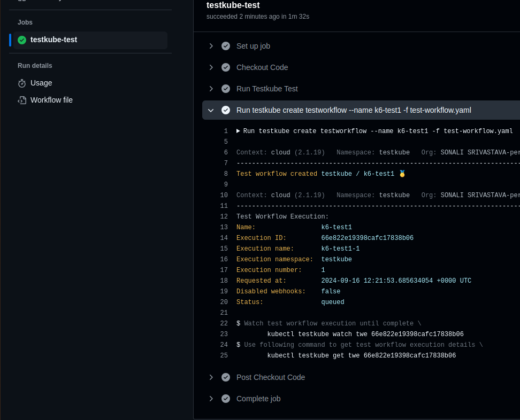Click the Execution namespace value 'testkube'
This screenshot has width=520, height=420.
click(x=337, y=259)
